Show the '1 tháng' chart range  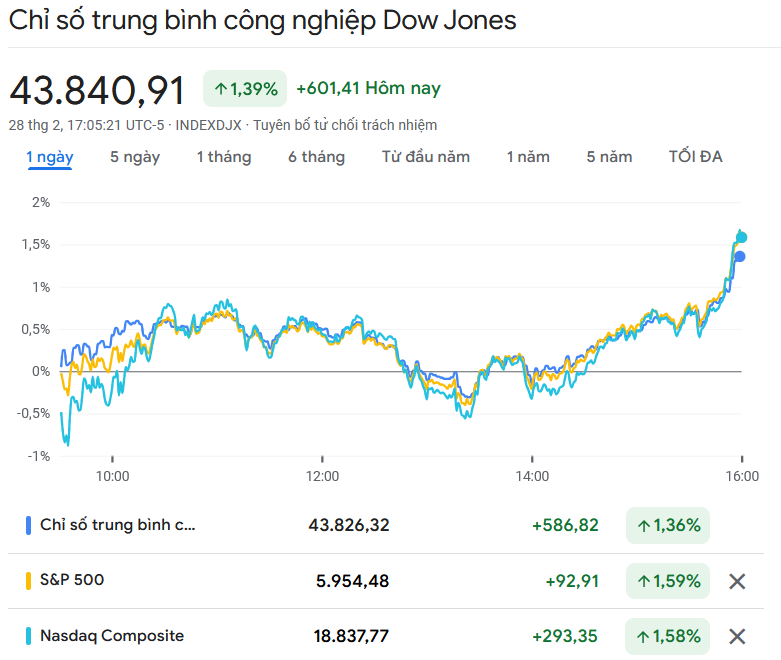click(x=224, y=157)
